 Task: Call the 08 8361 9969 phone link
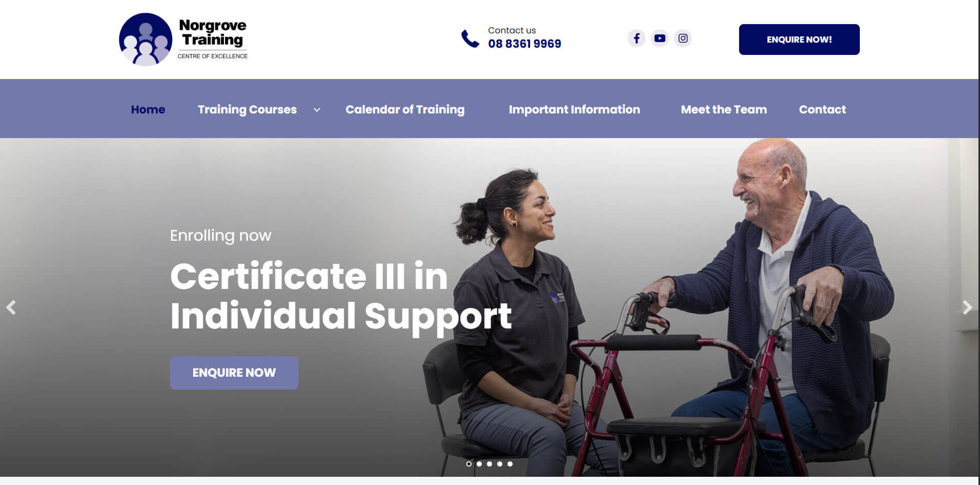(524, 44)
